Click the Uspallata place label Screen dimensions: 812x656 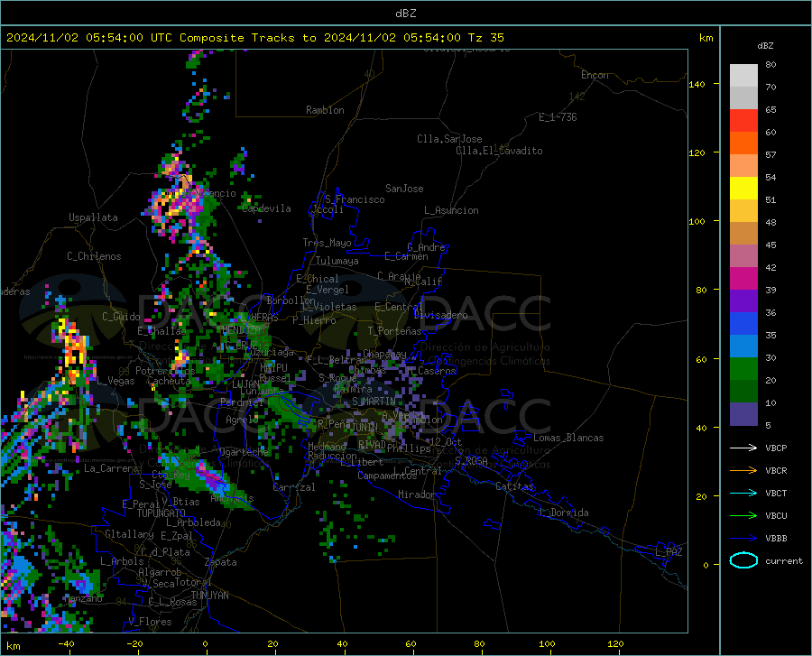coord(93,217)
